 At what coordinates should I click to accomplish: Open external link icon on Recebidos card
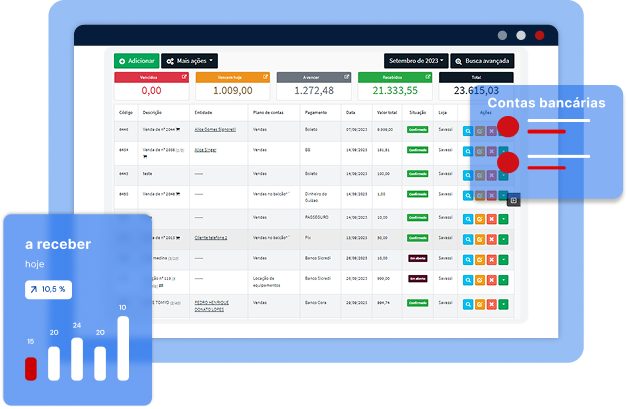(428, 77)
